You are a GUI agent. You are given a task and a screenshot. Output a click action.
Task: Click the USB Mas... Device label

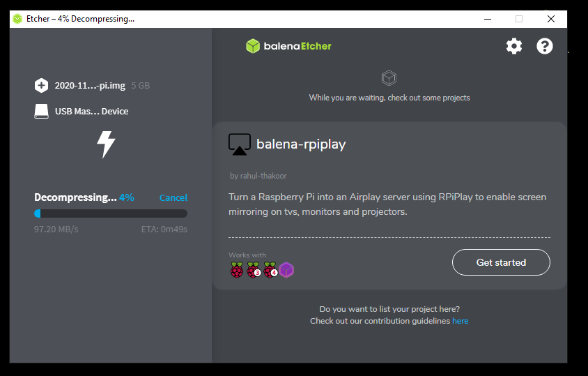(91, 111)
